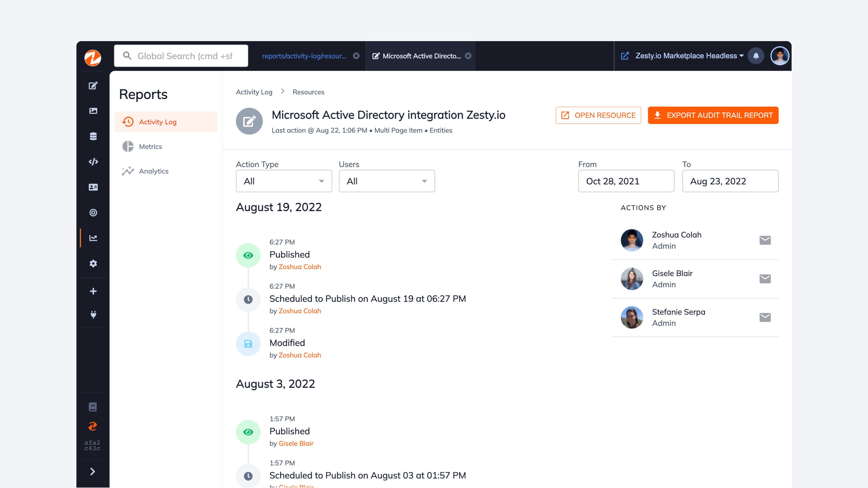This screenshot has width=868, height=488.
Task: Click the Activity Log breadcrumb
Action: point(254,92)
